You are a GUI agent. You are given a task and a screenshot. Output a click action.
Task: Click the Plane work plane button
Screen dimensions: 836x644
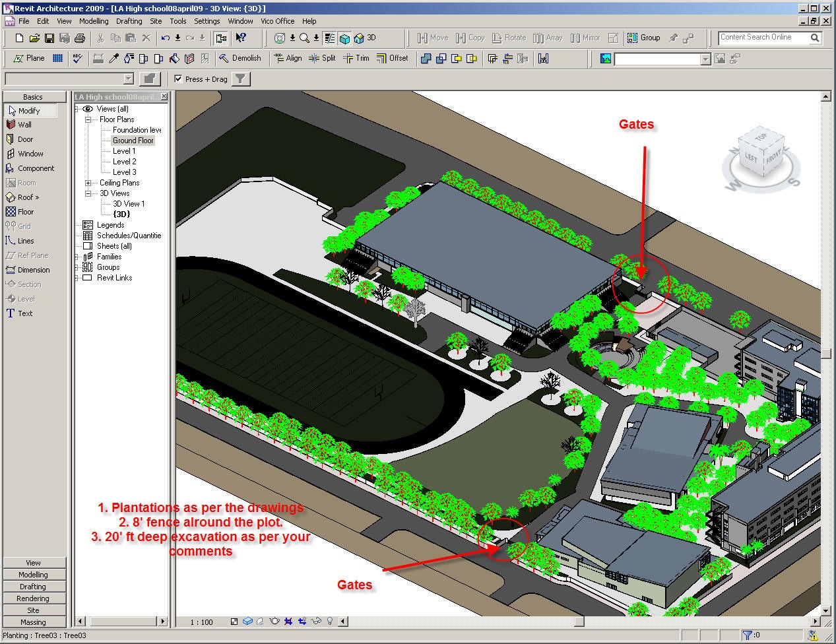pos(29,58)
